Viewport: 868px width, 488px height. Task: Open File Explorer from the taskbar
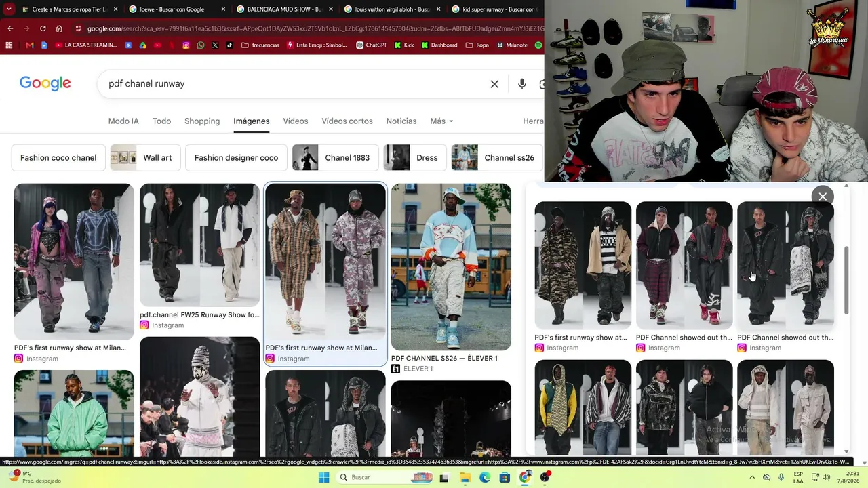click(x=465, y=477)
